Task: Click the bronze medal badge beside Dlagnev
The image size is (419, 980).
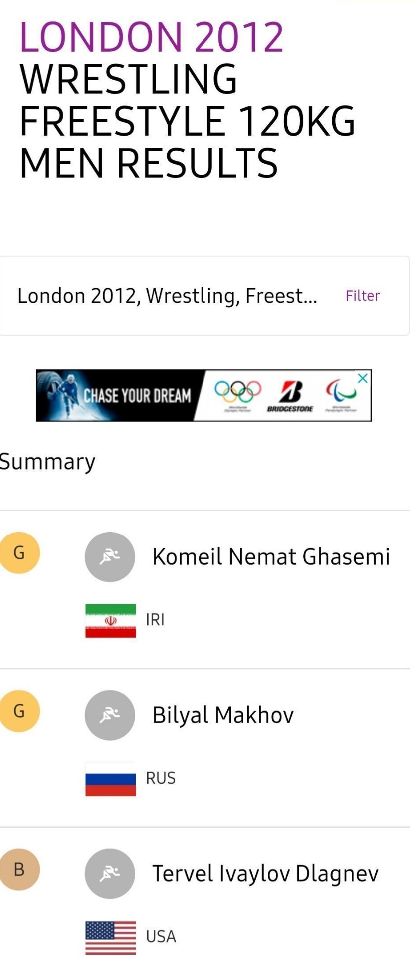Action: [20, 869]
